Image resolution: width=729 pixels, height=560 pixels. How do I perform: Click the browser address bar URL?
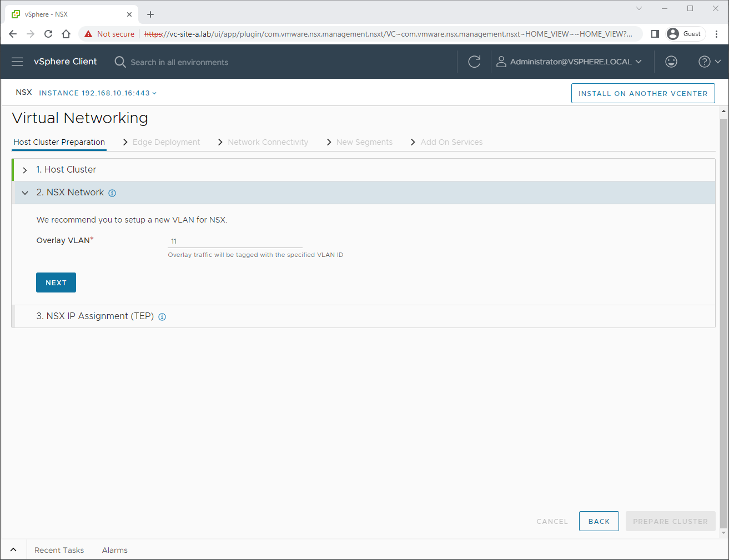[388, 34]
